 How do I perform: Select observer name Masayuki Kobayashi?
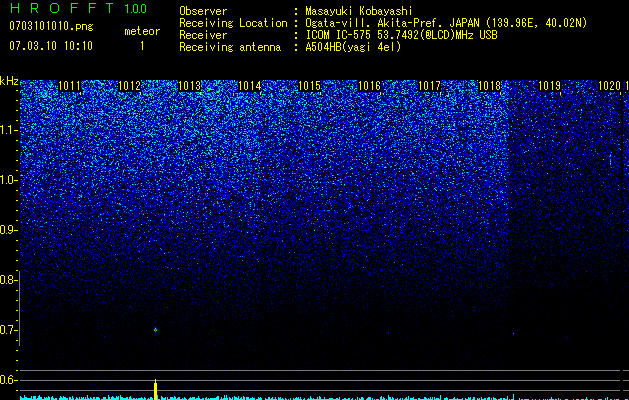(x=359, y=11)
